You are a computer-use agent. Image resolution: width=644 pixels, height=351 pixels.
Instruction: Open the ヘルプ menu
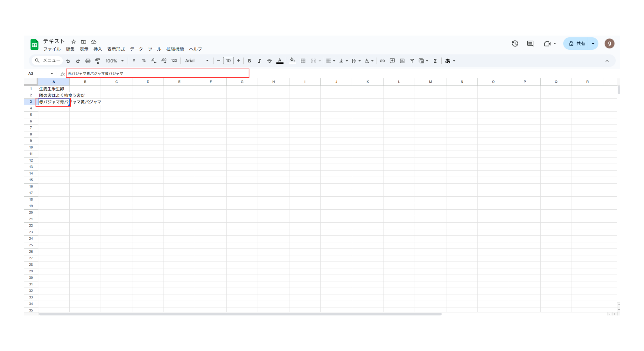coord(195,49)
